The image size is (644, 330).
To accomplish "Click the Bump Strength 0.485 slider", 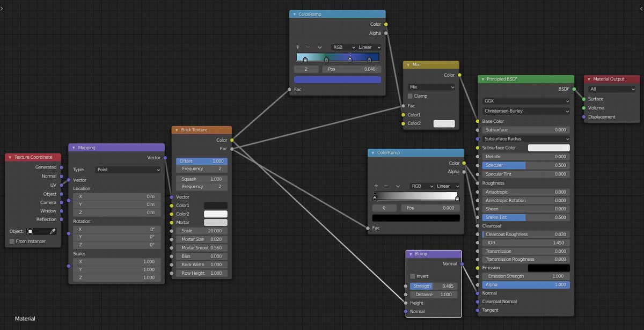I will tap(434, 286).
